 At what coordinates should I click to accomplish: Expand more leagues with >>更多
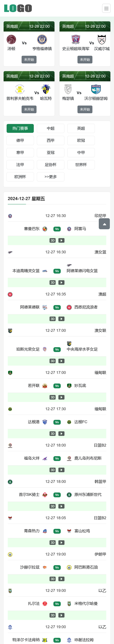point(50,177)
